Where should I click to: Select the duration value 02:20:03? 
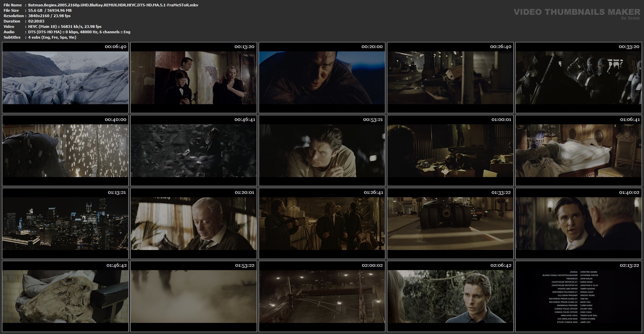[x=36, y=21]
